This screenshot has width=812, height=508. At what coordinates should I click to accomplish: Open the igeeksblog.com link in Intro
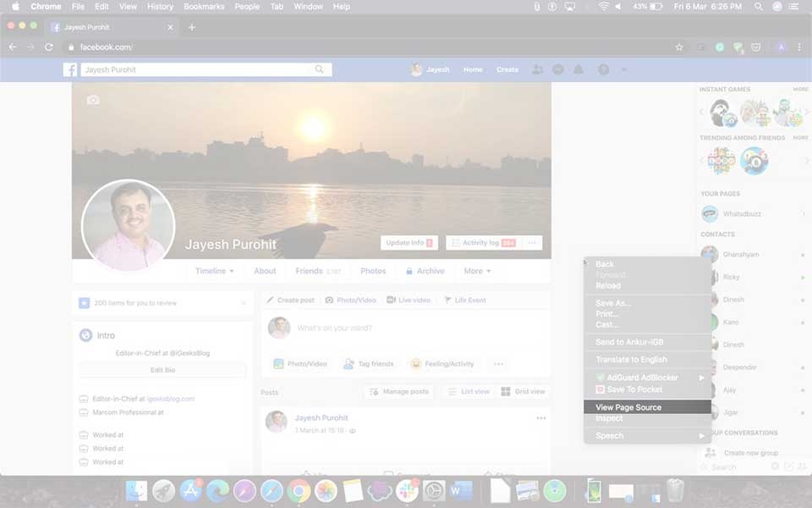click(x=170, y=399)
